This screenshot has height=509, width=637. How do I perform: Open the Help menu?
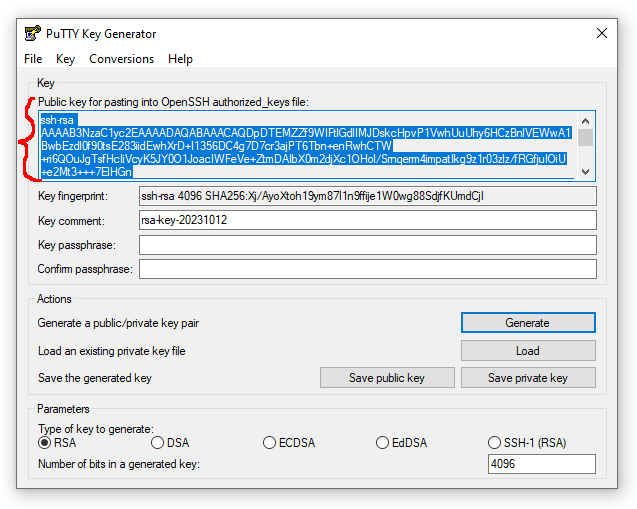click(180, 59)
